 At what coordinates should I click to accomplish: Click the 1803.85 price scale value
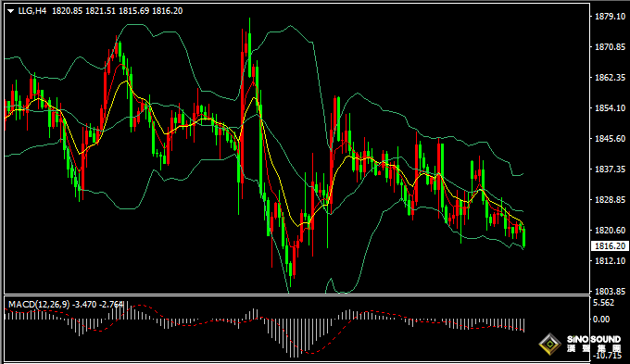coord(610,291)
